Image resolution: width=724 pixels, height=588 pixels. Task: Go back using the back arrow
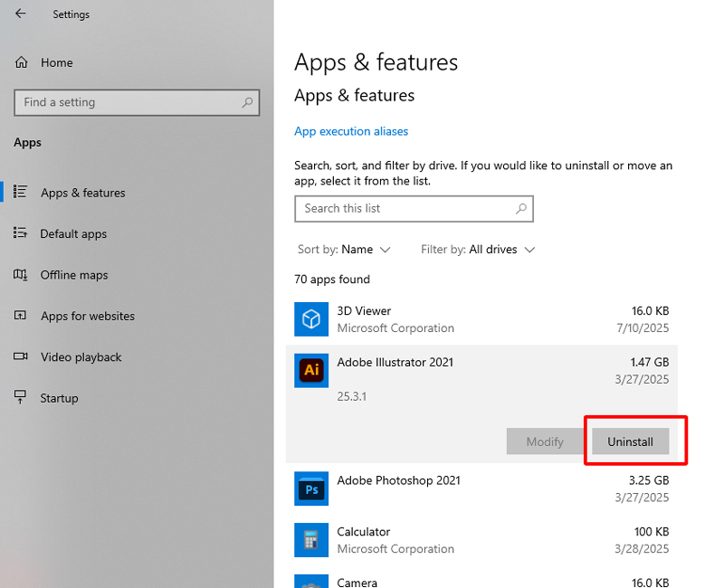[x=20, y=14]
